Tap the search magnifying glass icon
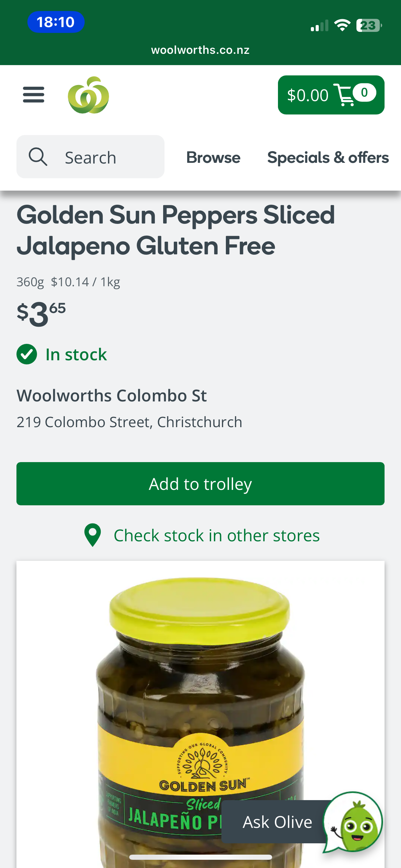The width and height of the screenshot is (401, 868). [38, 157]
